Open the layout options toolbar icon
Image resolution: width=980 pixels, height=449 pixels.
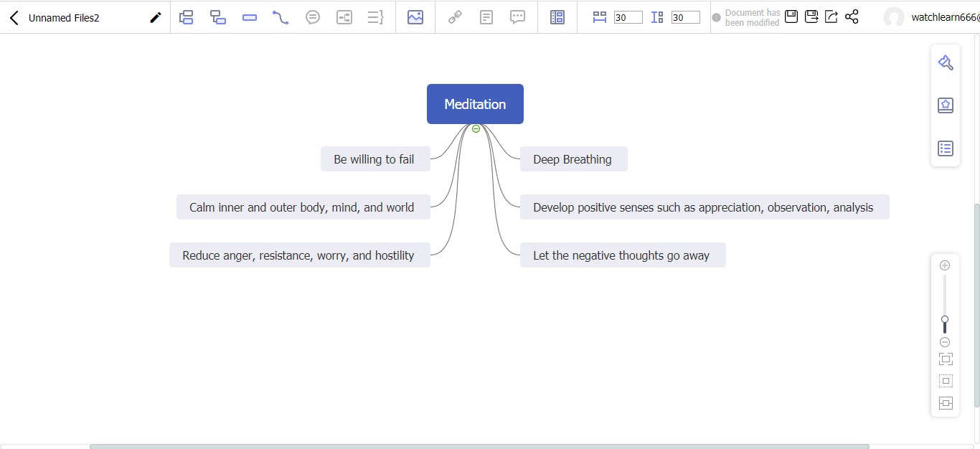tap(557, 17)
